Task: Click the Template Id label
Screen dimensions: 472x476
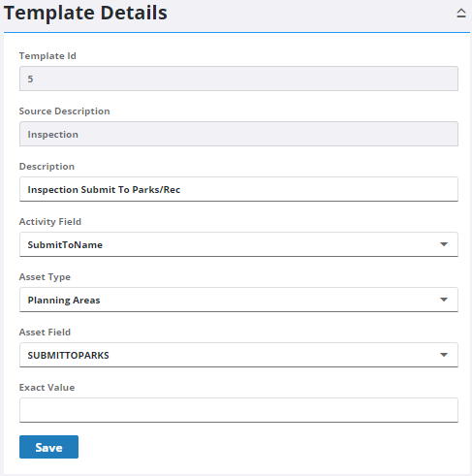Action: coord(47,56)
